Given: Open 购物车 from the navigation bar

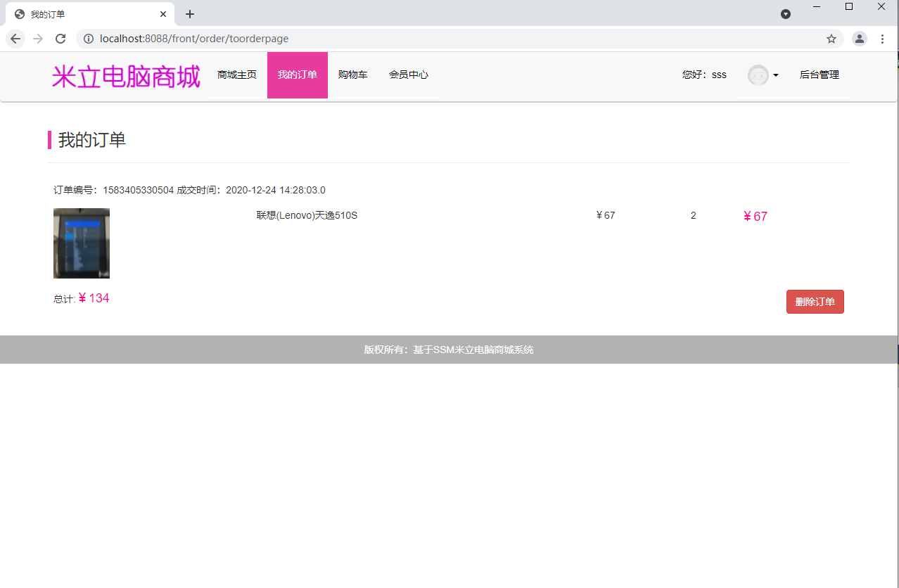Looking at the screenshot, I should (353, 75).
